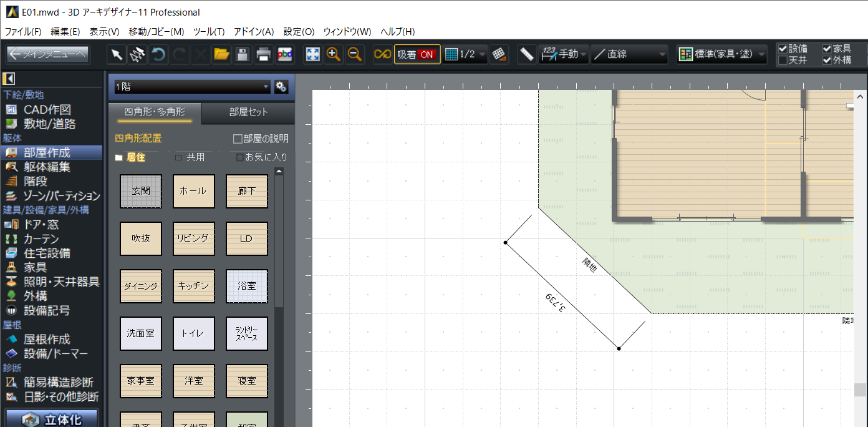Click the fit-to-screen icon
This screenshot has height=427, width=868.
[x=312, y=54]
